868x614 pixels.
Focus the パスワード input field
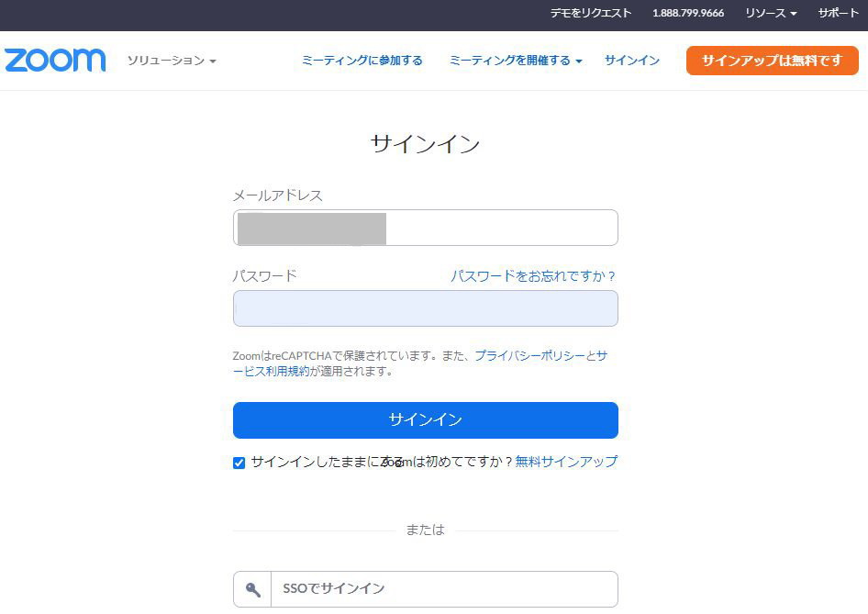[425, 308]
